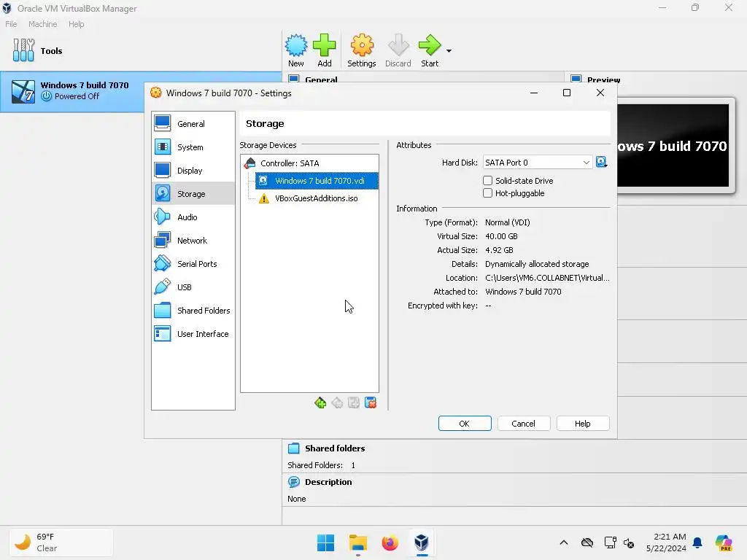
Task: Open the Serial Ports settings category
Action: click(193, 264)
